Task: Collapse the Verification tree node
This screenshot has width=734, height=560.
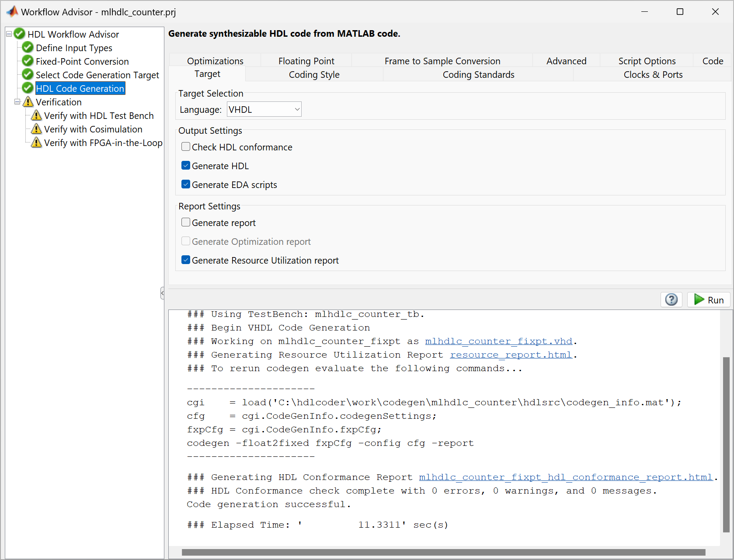Action: point(17,102)
